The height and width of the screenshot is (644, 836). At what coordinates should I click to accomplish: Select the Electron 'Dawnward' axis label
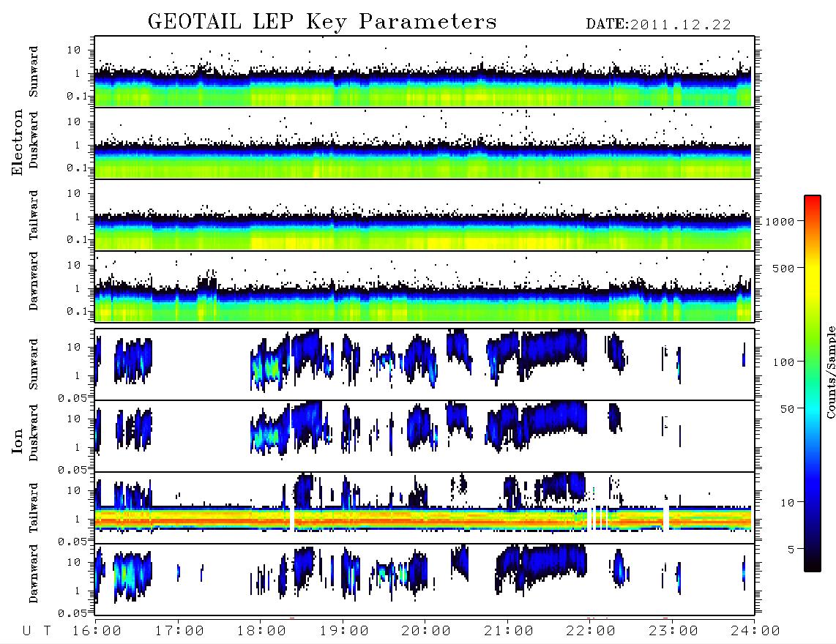point(34,281)
